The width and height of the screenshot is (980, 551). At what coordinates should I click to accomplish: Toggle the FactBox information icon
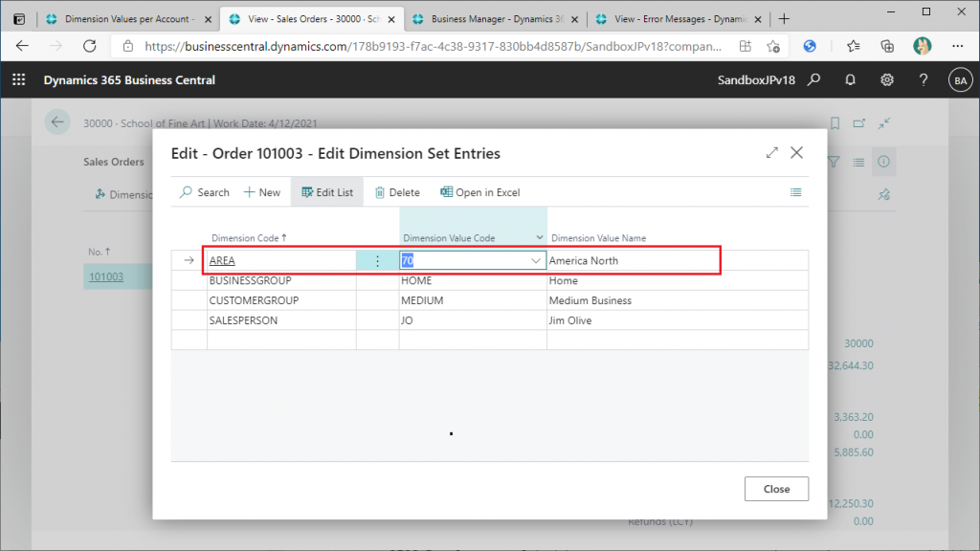[x=883, y=162]
